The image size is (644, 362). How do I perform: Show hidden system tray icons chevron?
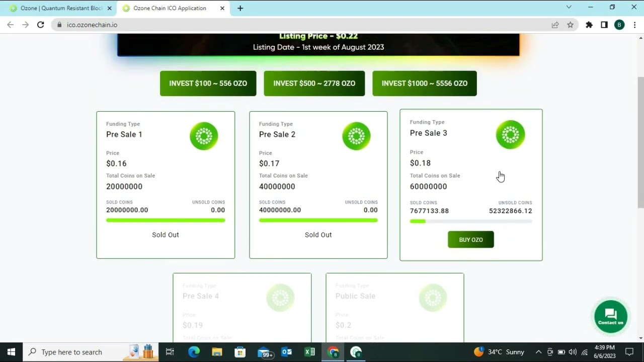click(538, 352)
